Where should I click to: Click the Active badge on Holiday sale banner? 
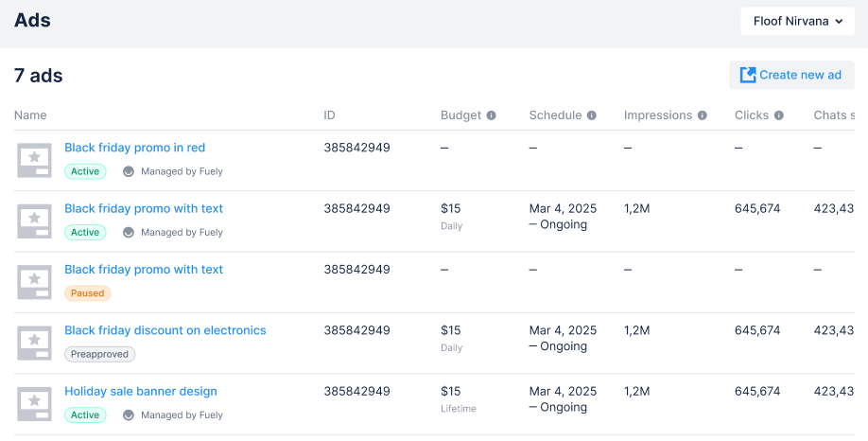click(x=85, y=415)
